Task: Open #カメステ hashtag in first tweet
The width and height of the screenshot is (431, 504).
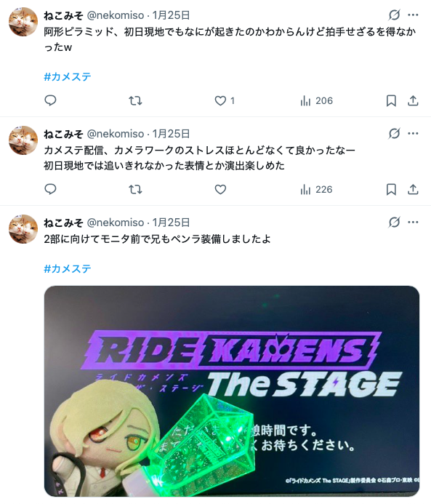Action: [x=68, y=76]
